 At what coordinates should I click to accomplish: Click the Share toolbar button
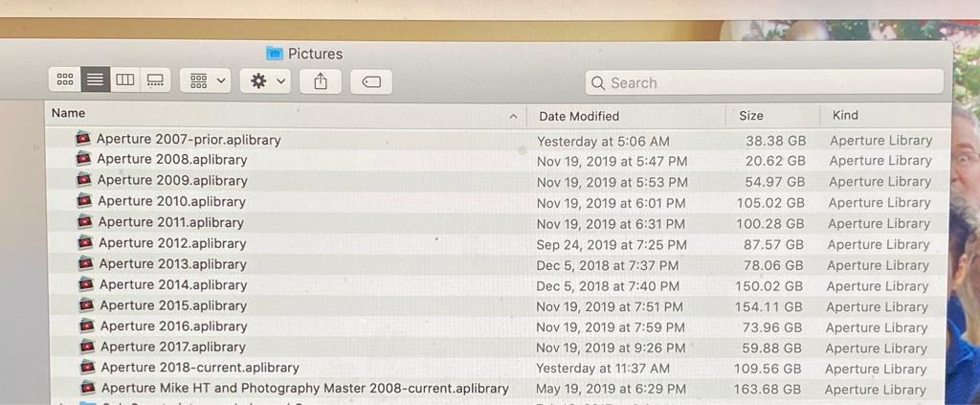pyautogui.click(x=321, y=82)
